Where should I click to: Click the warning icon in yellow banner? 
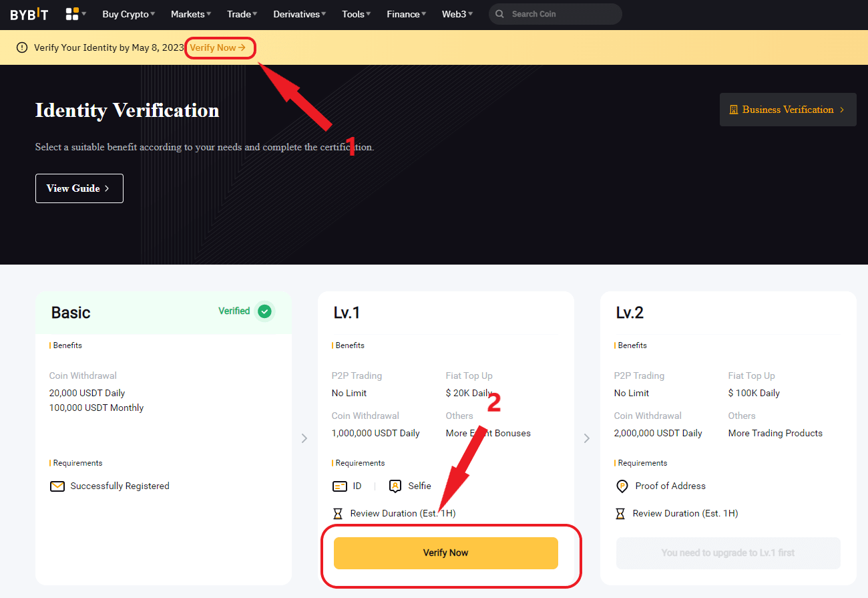[22, 47]
